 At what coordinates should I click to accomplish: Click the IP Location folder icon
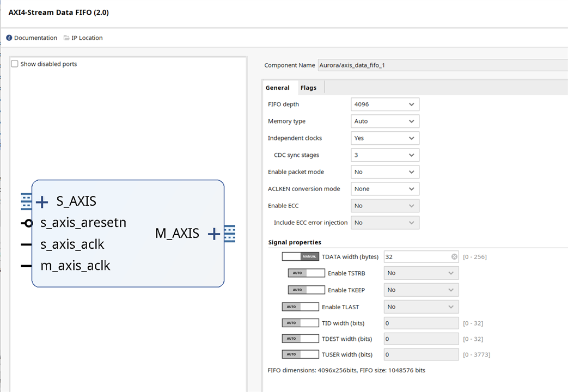(x=66, y=38)
